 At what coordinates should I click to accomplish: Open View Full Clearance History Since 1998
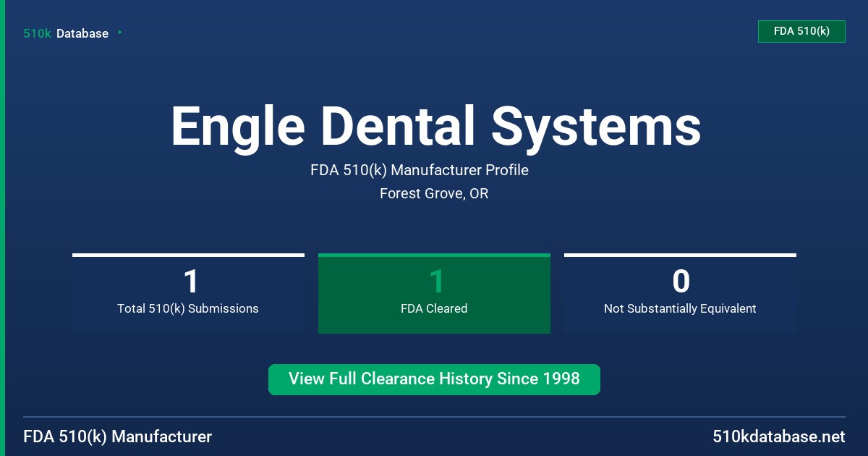(x=434, y=379)
